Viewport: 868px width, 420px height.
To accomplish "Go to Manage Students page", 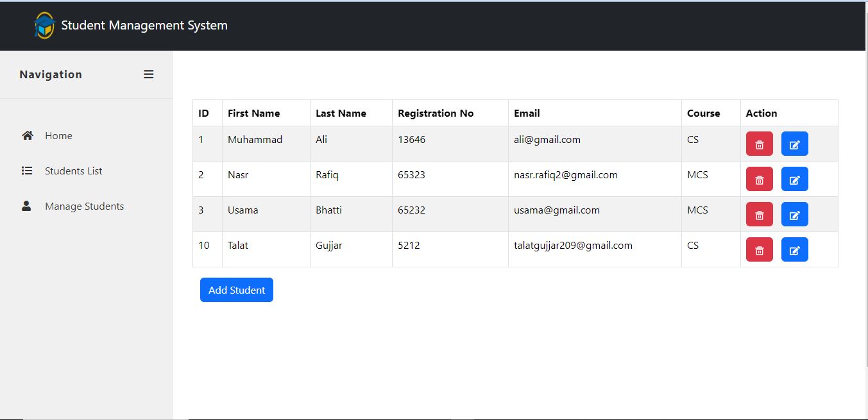I will click(x=85, y=206).
